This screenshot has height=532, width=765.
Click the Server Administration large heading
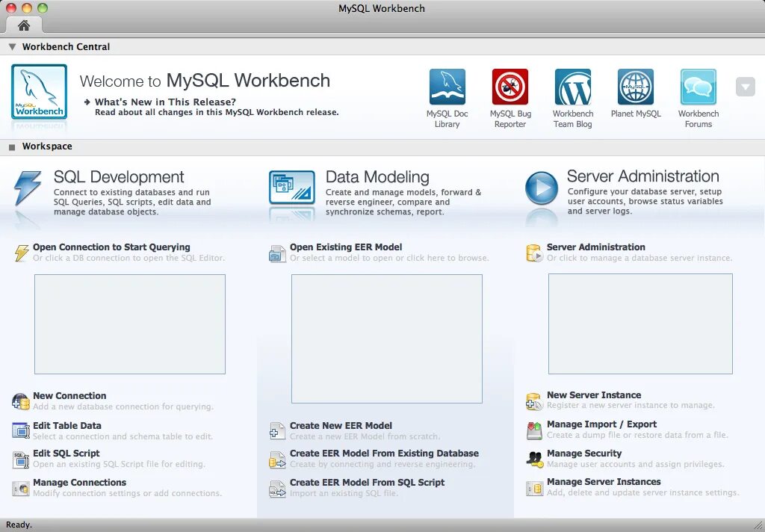tap(642, 176)
